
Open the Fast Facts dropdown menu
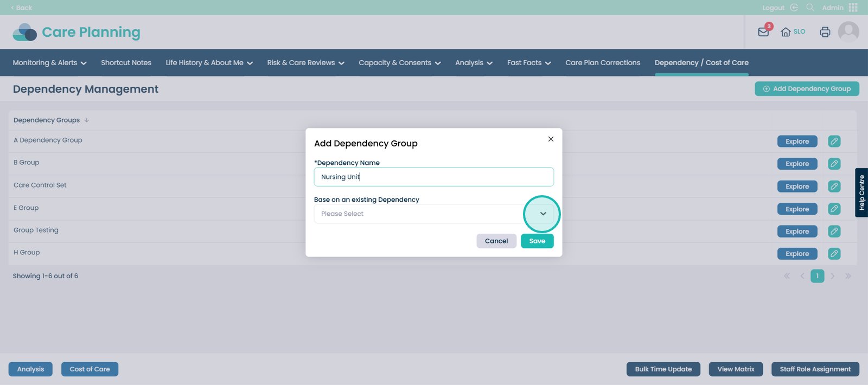coord(528,63)
